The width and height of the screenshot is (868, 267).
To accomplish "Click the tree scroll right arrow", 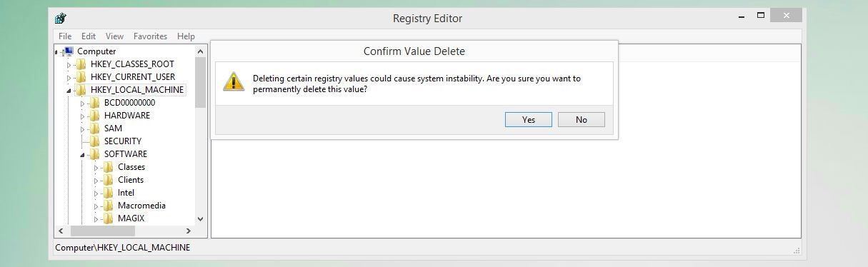I will [x=189, y=231].
